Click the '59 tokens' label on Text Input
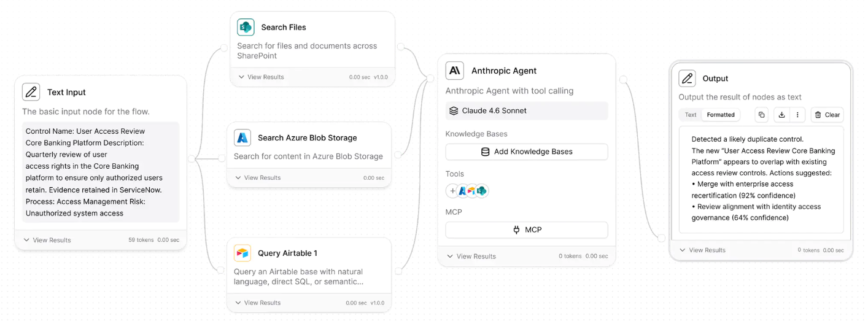The height and width of the screenshot is (324, 868). coord(140,240)
